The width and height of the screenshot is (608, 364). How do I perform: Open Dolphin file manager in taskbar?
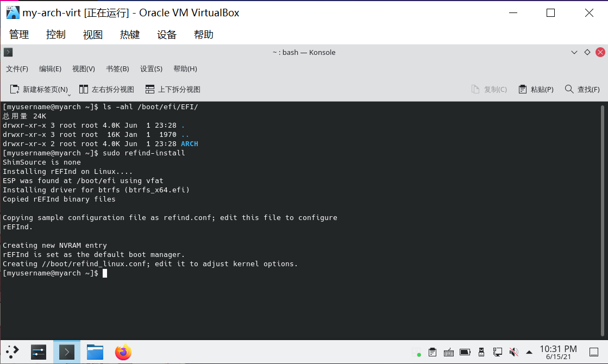[95, 352]
